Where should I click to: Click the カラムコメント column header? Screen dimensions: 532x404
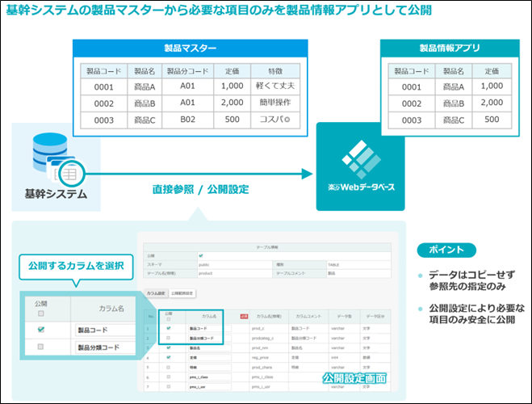308,317
